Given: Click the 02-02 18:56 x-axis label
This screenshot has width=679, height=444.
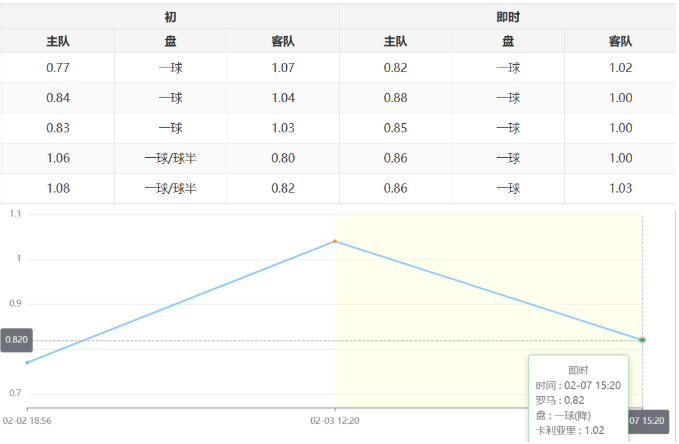Looking at the screenshot, I should (27, 421).
